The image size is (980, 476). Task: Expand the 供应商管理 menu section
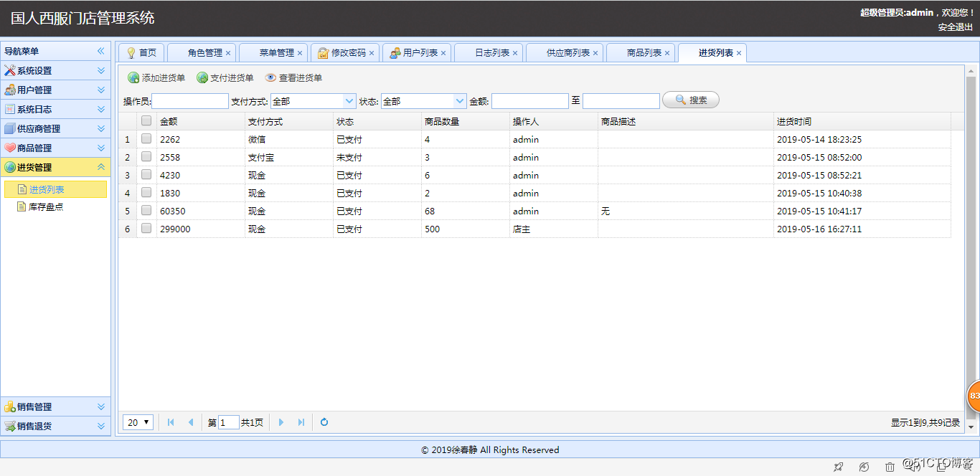click(x=101, y=129)
